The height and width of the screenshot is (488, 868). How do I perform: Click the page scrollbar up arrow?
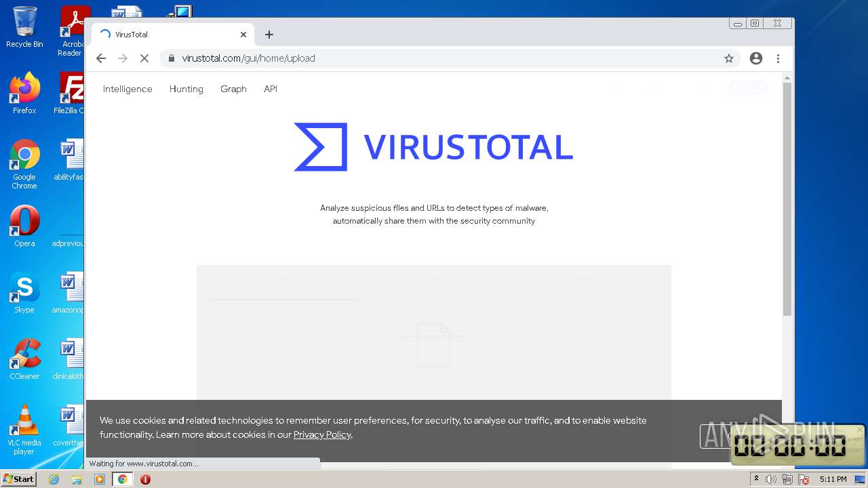pos(787,78)
